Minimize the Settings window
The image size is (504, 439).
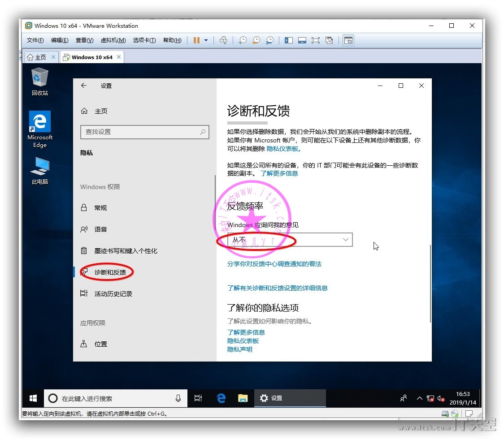pos(380,86)
